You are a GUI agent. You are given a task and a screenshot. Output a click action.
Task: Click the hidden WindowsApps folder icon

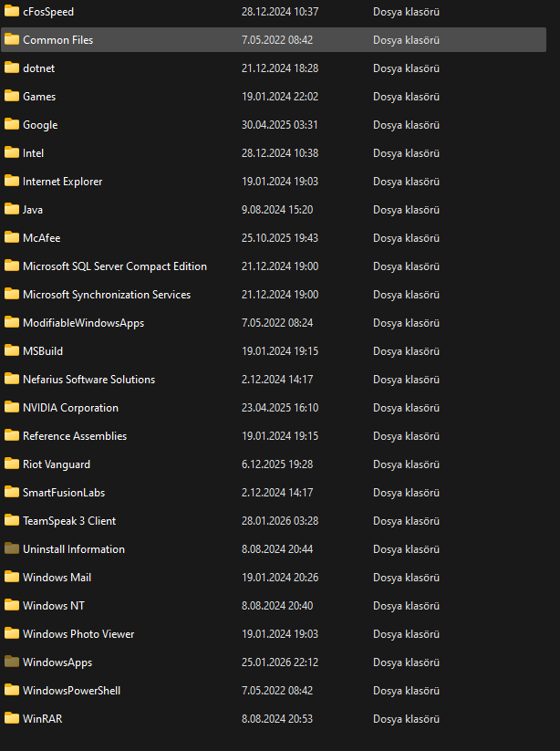point(12,661)
